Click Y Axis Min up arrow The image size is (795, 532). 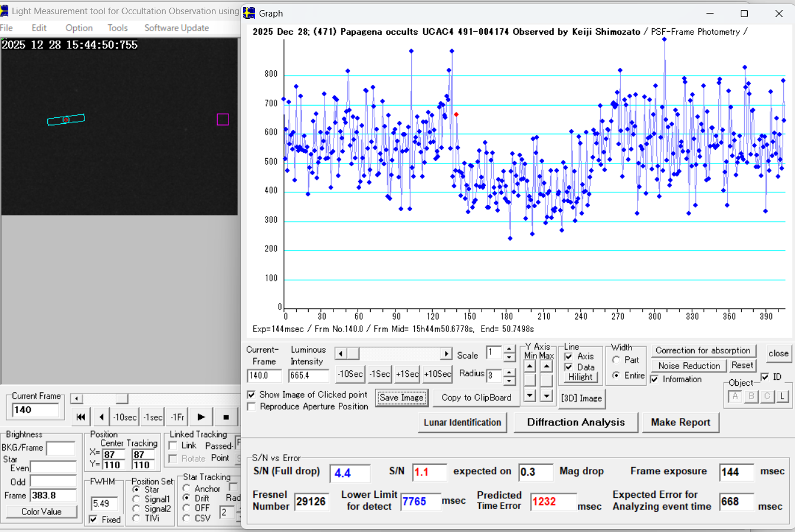click(530, 366)
